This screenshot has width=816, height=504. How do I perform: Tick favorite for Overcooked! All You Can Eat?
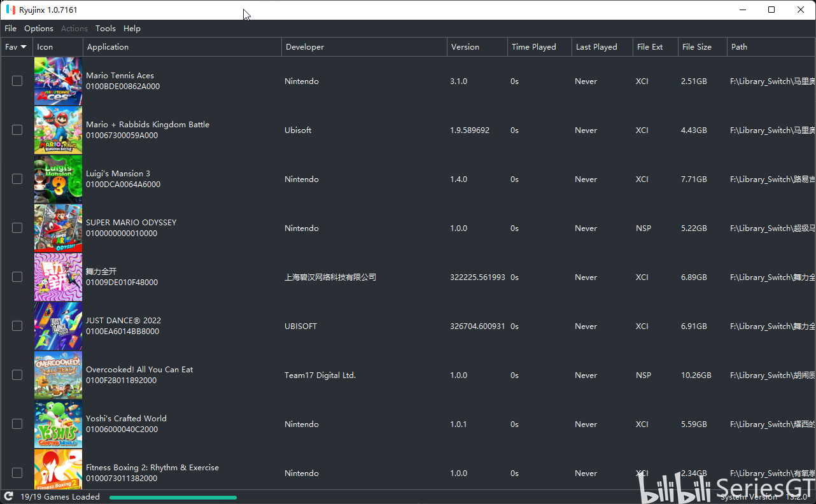coord(17,375)
